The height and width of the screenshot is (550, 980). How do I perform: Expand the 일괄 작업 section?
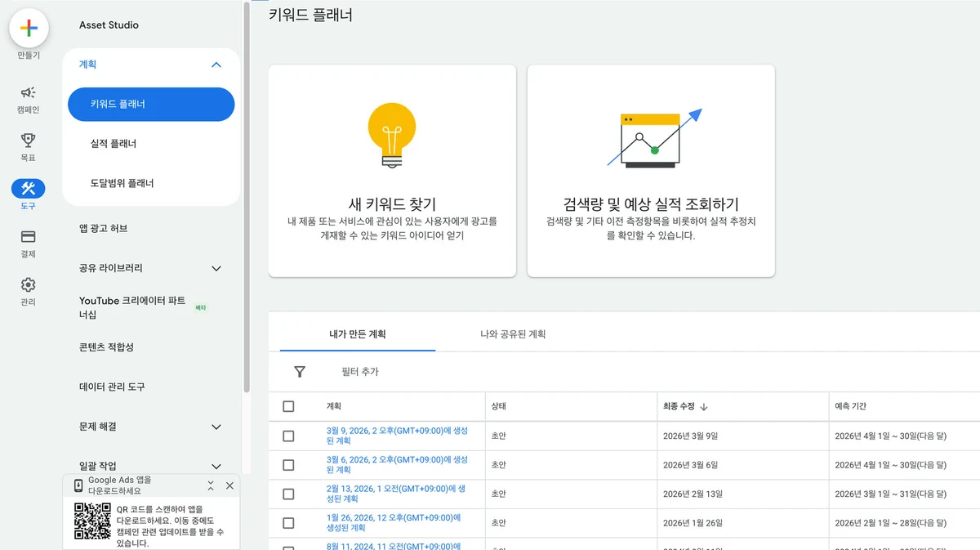pos(216,466)
